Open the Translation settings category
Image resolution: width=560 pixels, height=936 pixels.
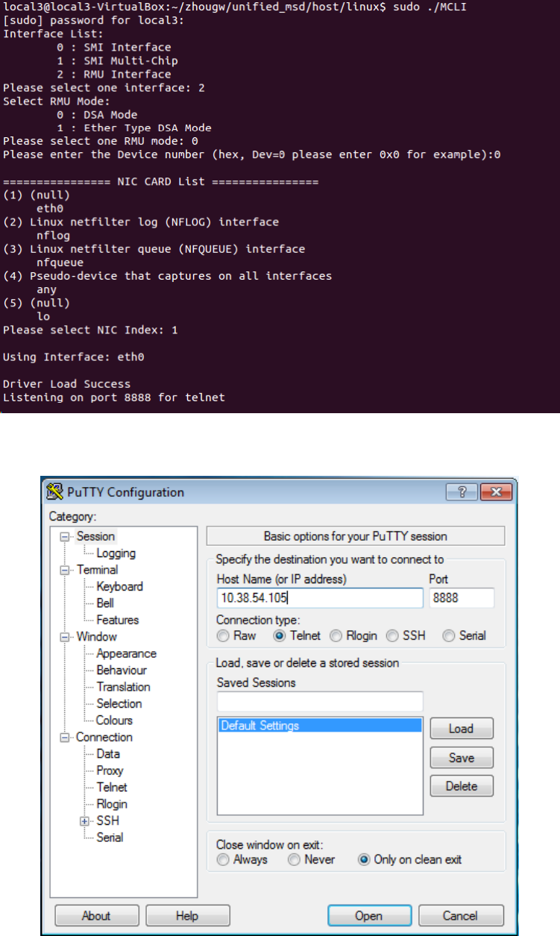pos(123,687)
